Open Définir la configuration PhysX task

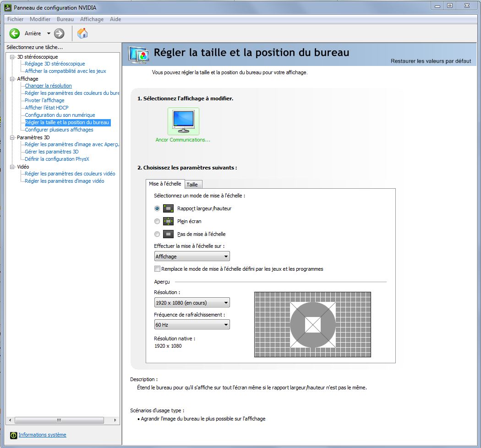pyautogui.click(x=57, y=159)
